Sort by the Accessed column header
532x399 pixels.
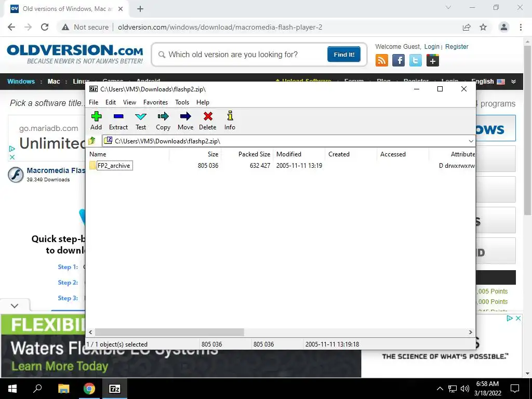[x=403, y=154]
